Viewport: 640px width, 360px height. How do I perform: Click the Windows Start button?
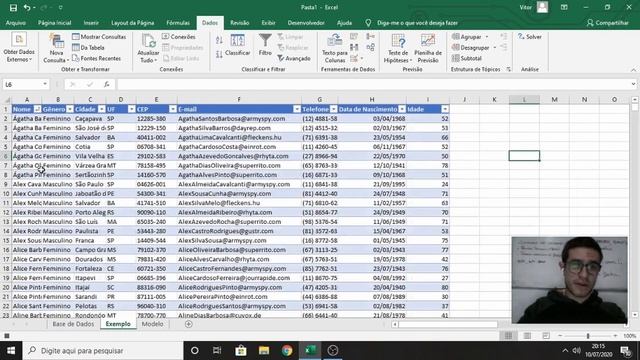[x=11, y=351]
